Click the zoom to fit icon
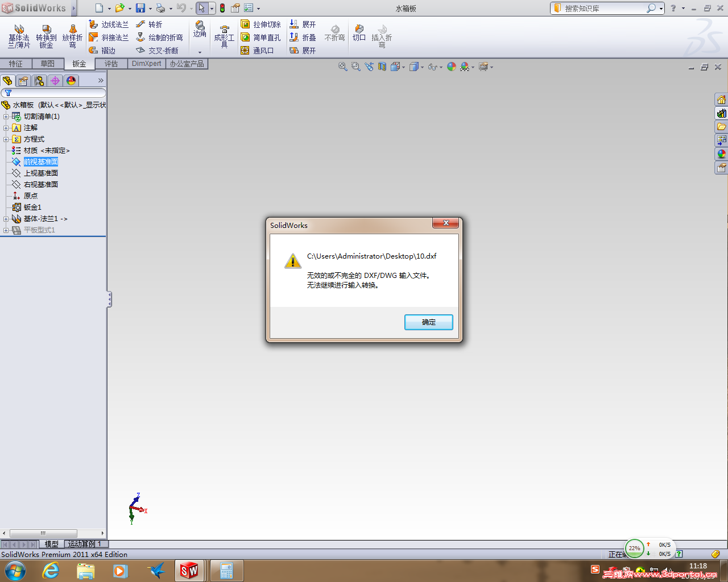The image size is (728, 582). 343,66
